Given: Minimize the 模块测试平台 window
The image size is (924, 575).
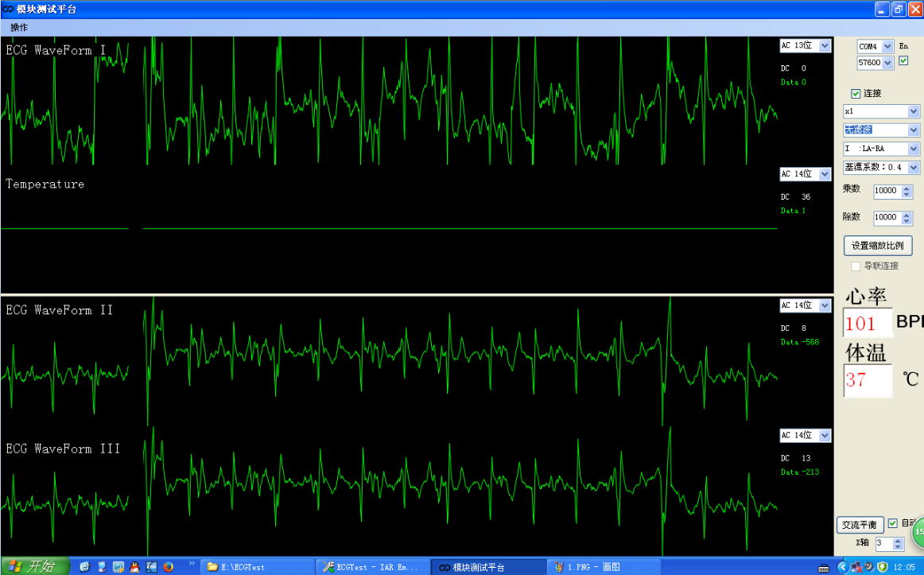Looking at the screenshot, I should [882, 10].
